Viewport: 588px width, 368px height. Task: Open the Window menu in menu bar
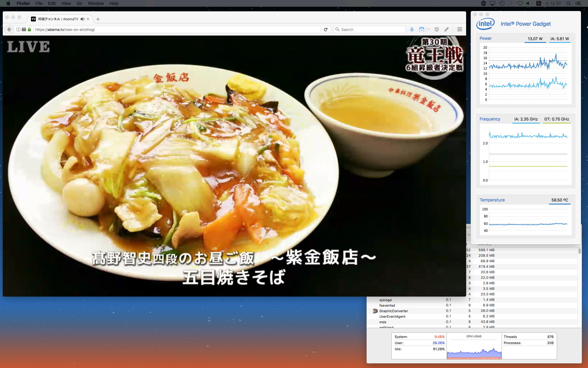pos(96,3)
